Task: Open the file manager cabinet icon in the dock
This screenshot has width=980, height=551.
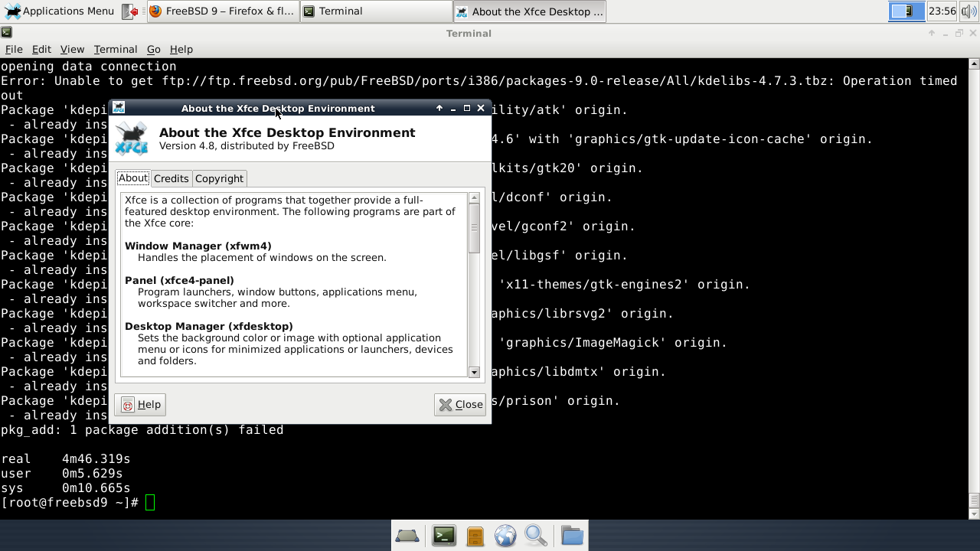Action: point(475,536)
